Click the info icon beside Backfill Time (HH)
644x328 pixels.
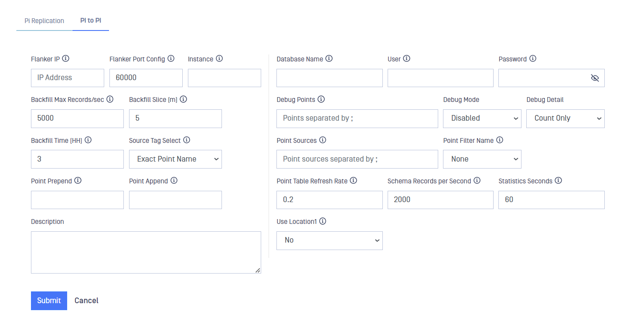point(88,140)
